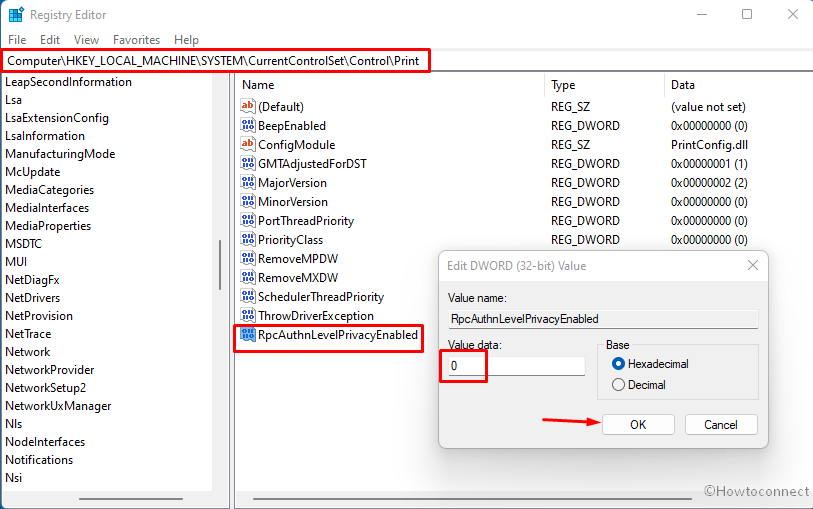Select the MediaInterfaces key
813x509 pixels.
point(47,208)
